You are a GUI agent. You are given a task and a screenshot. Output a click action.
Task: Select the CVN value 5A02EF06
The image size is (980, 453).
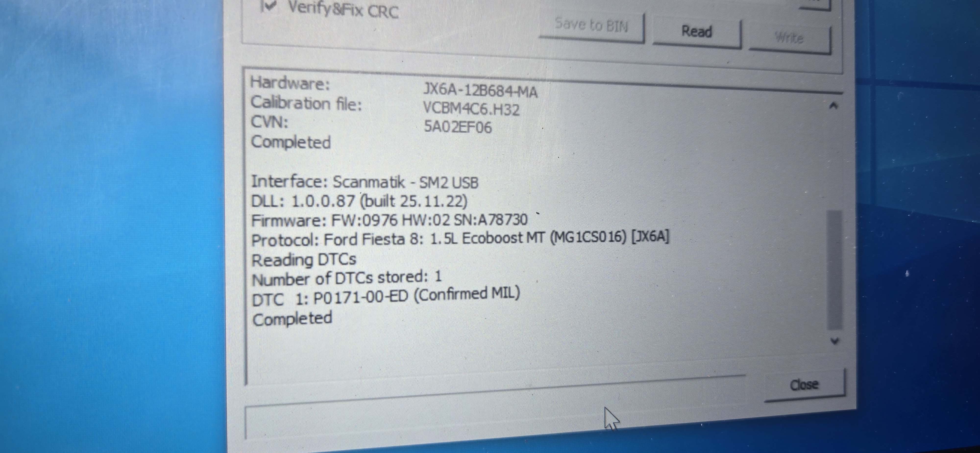point(458,127)
